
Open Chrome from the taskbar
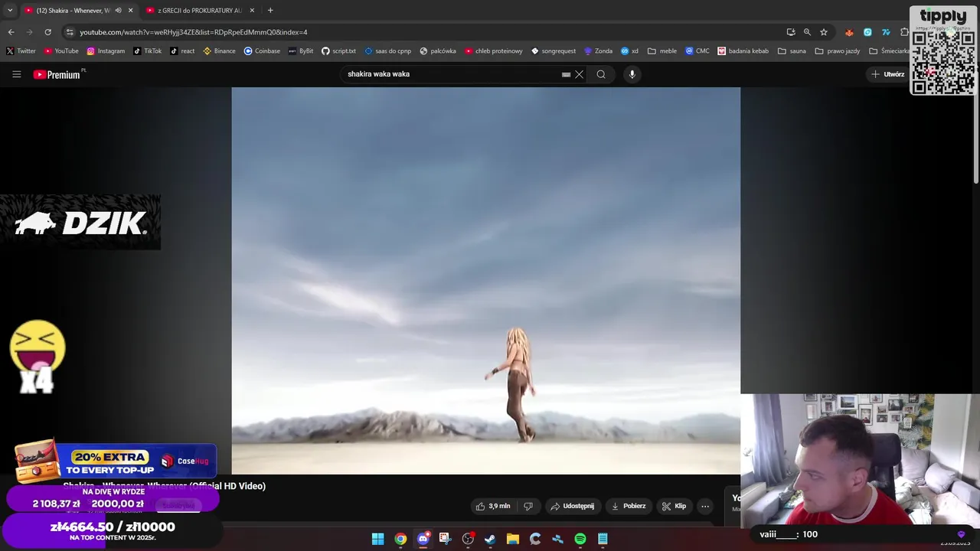click(x=400, y=539)
